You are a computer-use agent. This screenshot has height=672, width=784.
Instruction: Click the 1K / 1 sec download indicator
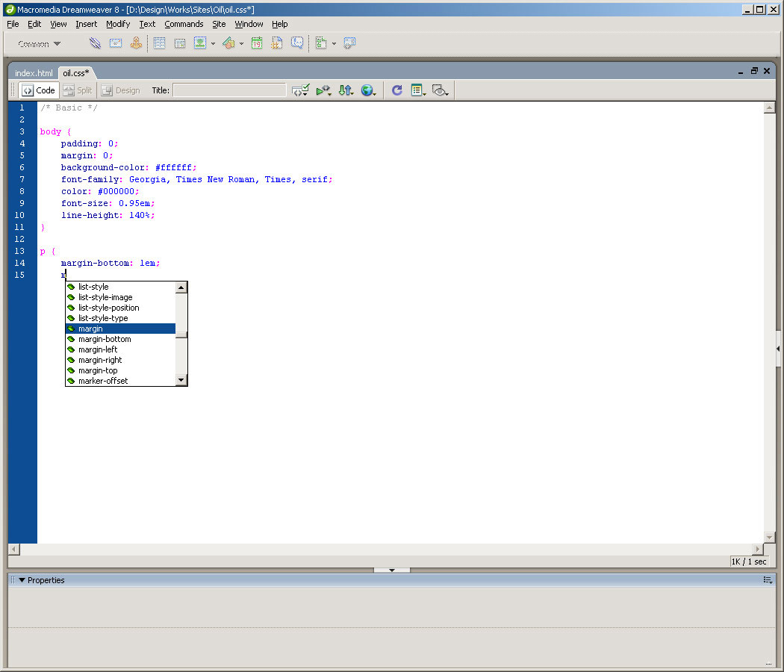tap(748, 561)
